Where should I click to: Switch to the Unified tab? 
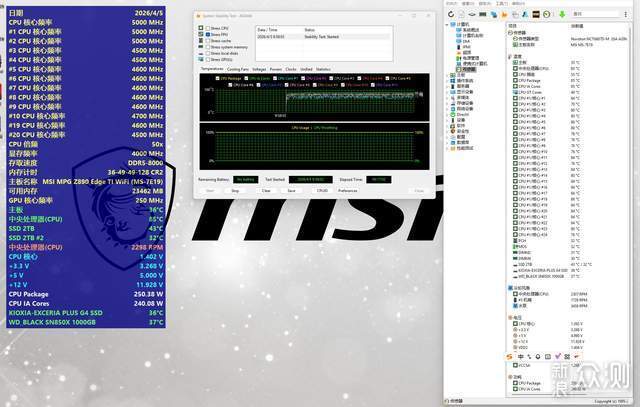[306, 69]
